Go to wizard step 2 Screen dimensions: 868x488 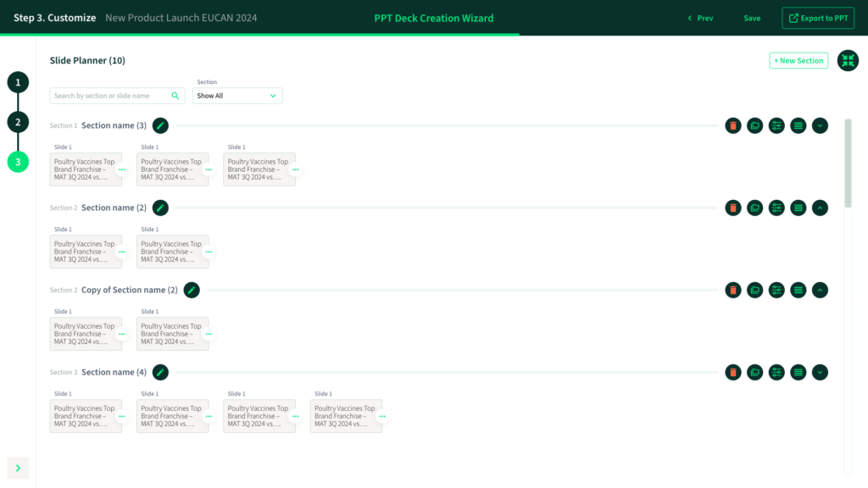[x=18, y=122]
